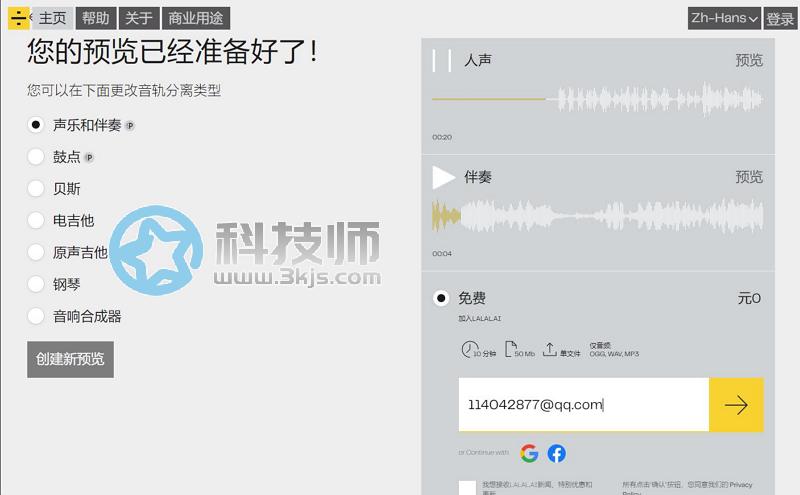Seek within the 伴奏 waveform
This screenshot has height=495, width=800.
click(x=597, y=215)
